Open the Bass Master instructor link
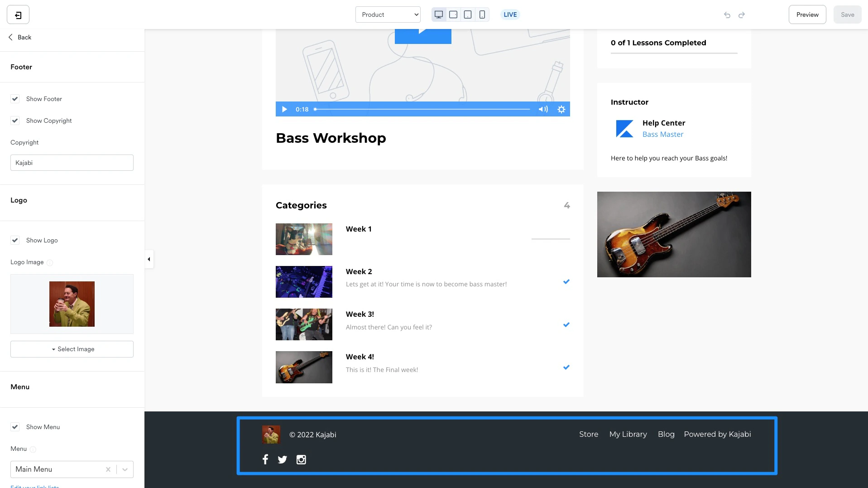The image size is (868, 488). pos(662,134)
